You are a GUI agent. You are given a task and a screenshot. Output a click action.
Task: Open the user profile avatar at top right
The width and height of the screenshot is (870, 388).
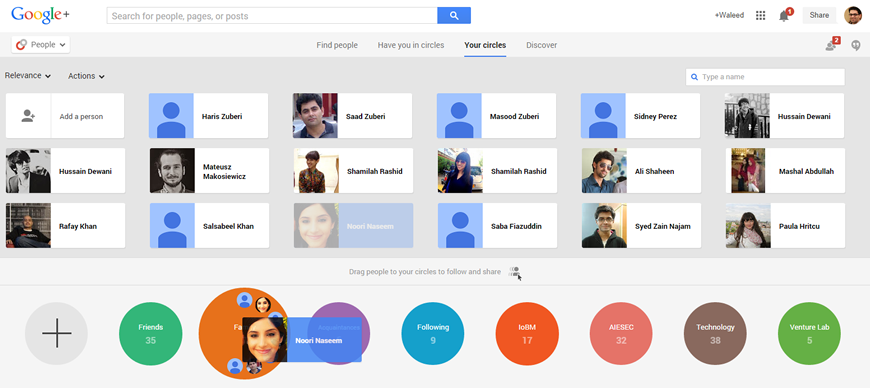tap(853, 16)
